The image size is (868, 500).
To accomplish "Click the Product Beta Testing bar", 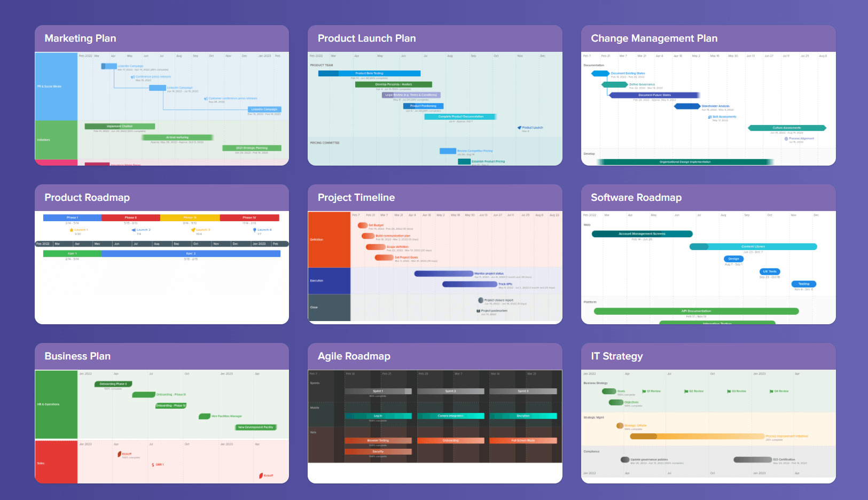I will coord(370,74).
